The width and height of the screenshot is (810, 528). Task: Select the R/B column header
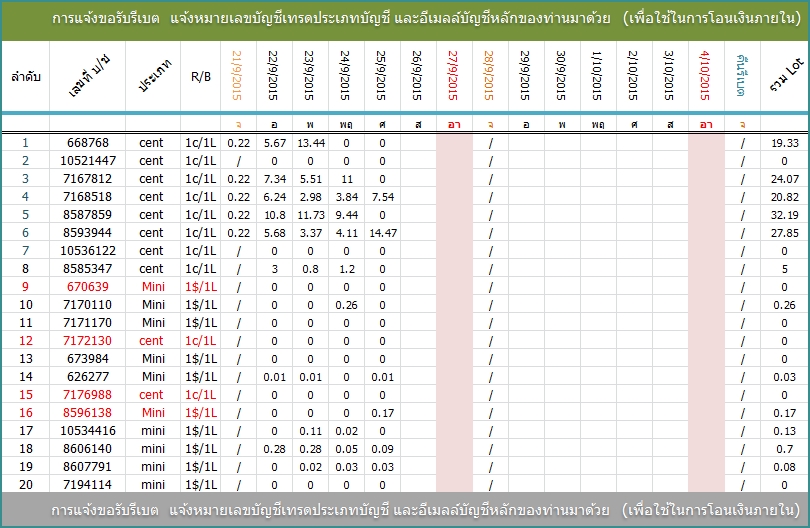pyautogui.click(x=201, y=77)
